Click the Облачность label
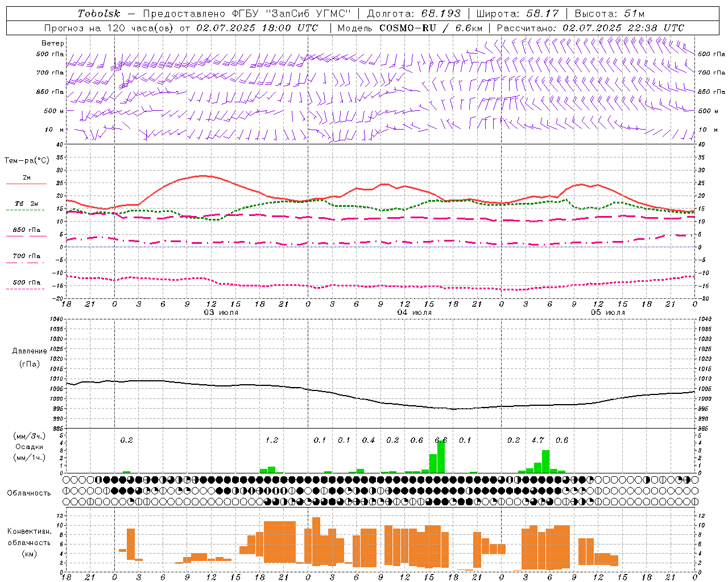Image resolution: width=728 pixels, height=582 pixels. point(29,493)
